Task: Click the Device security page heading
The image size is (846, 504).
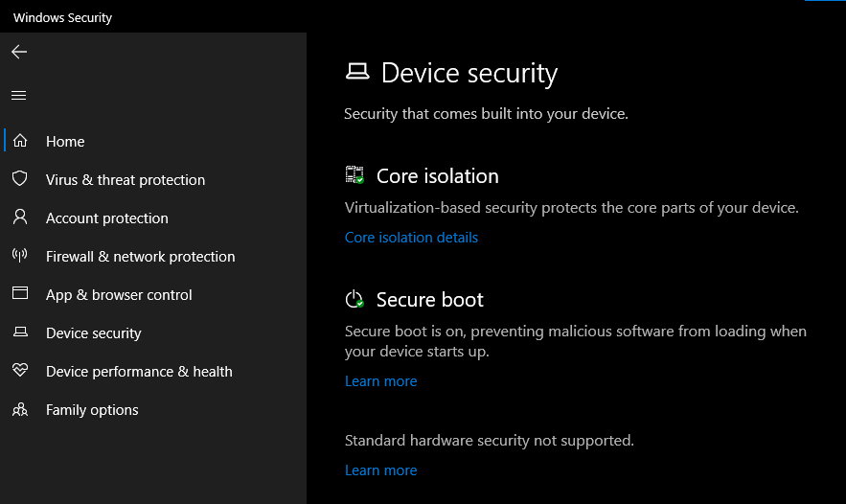Action: [469, 73]
